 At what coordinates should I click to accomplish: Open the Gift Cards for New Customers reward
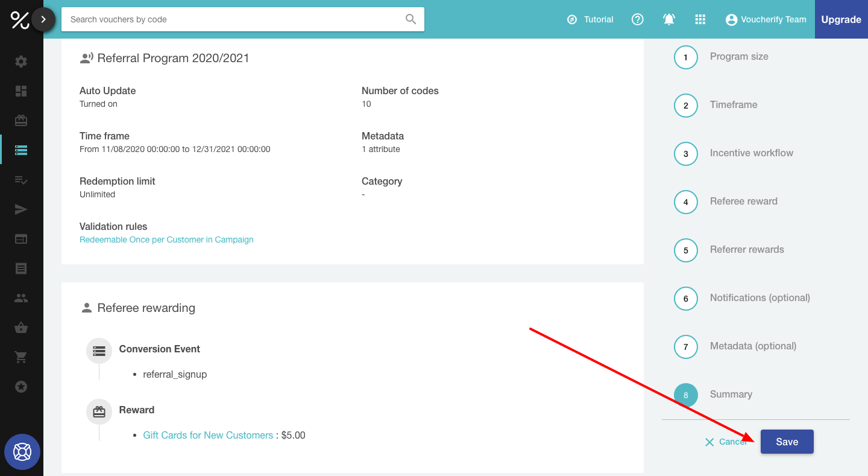pos(208,434)
